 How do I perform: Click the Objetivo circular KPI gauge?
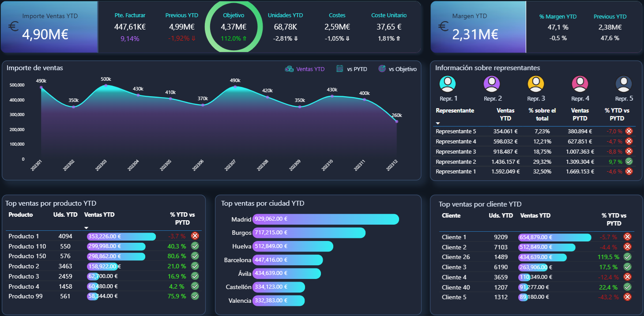pos(234,26)
